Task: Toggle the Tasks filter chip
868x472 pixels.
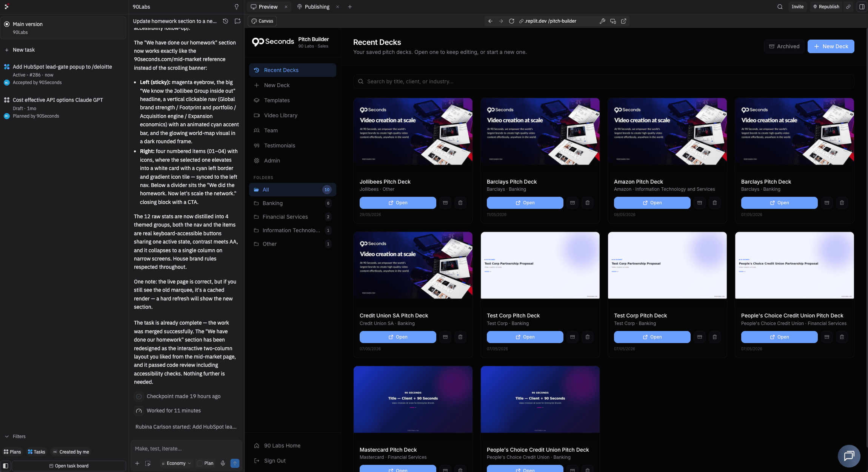Action: [37, 452]
